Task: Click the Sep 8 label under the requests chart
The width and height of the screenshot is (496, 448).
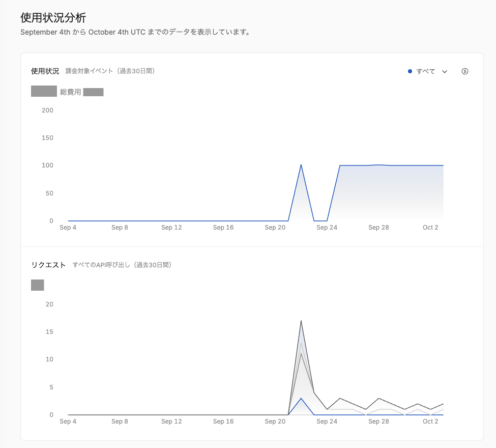Action: 120,422
